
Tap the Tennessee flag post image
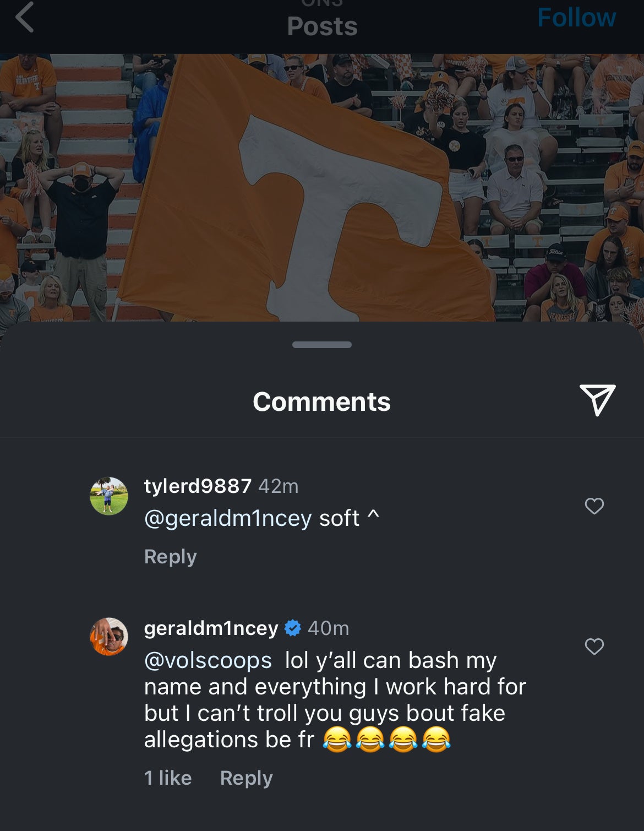[x=322, y=187]
